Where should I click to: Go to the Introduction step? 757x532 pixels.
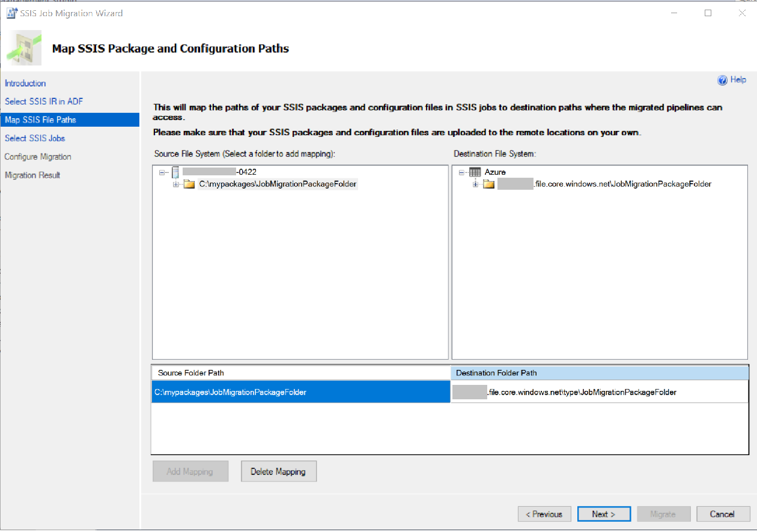click(x=25, y=83)
